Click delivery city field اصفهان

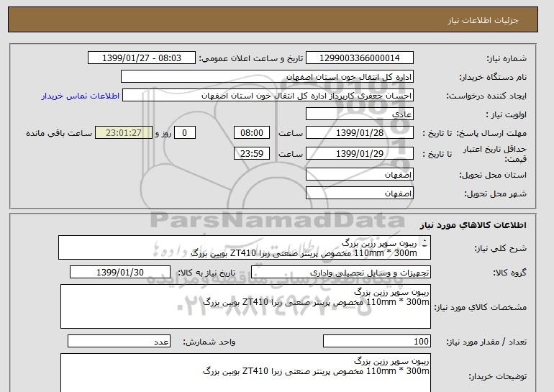[x=359, y=193]
